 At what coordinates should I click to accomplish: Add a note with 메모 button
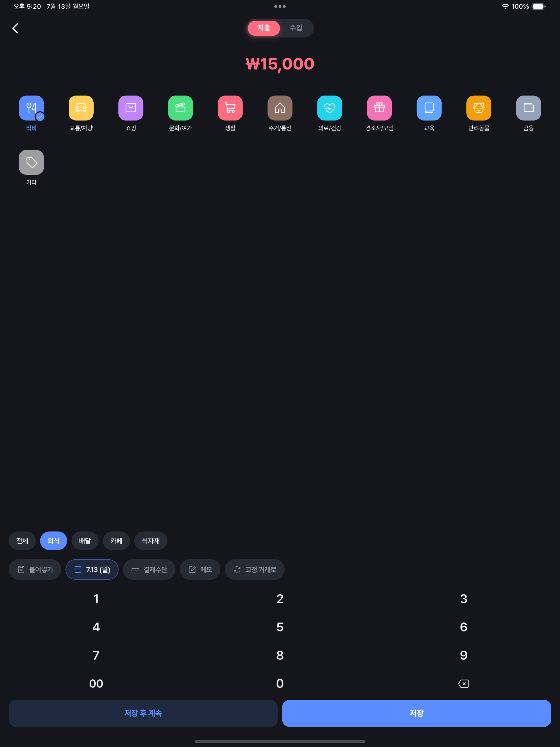coord(200,569)
